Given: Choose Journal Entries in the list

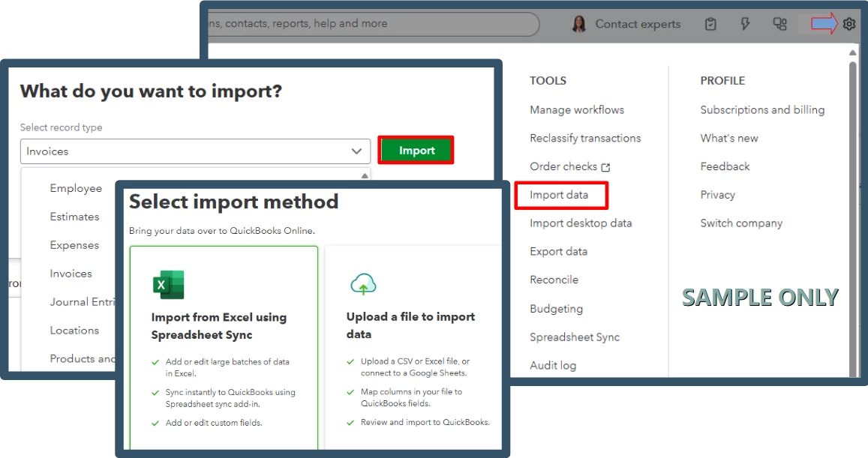Looking at the screenshot, I should click(x=83, y=302).
